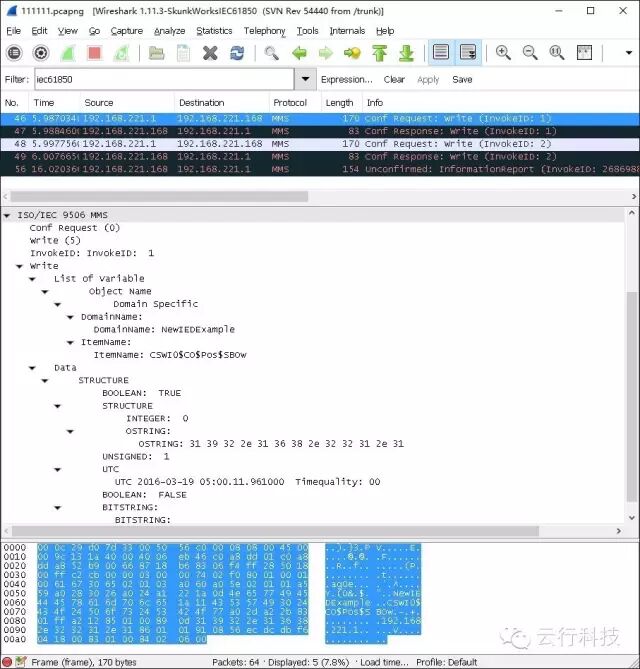Screen dimensions: 640x669
Task: Toggle auto scroll in live capture
Action: point(468,52)
